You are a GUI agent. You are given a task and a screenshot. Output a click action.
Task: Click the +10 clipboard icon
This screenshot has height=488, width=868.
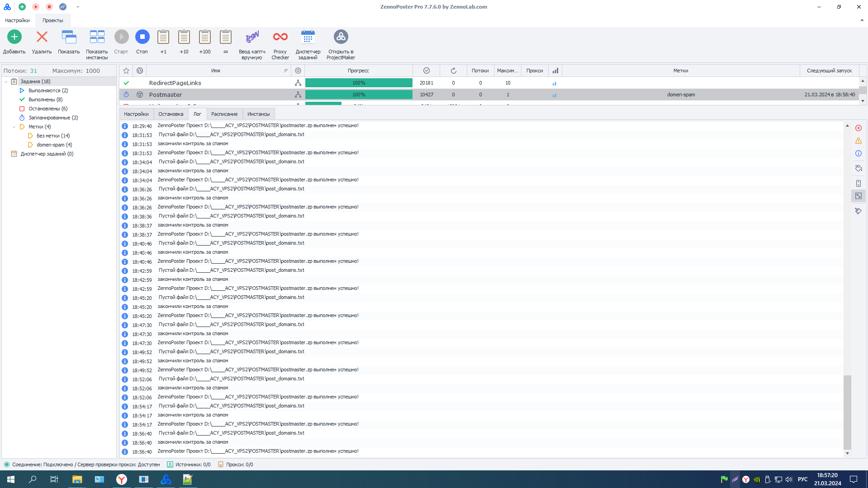coord(184,37)
